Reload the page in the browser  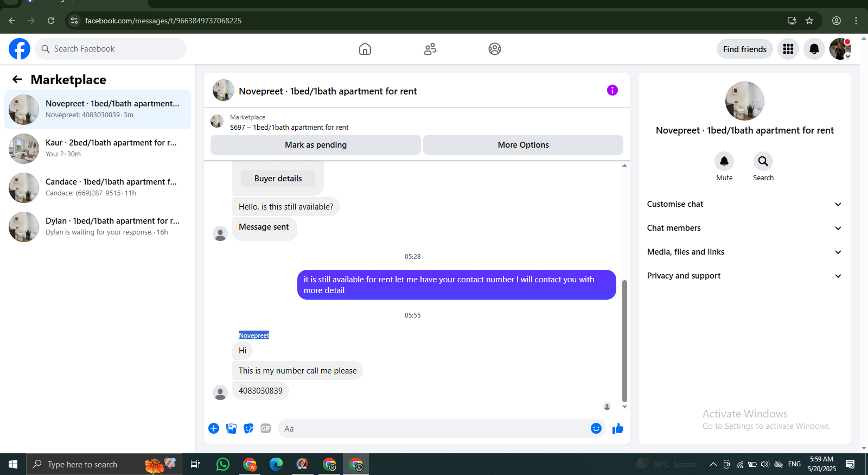[51, 21]
